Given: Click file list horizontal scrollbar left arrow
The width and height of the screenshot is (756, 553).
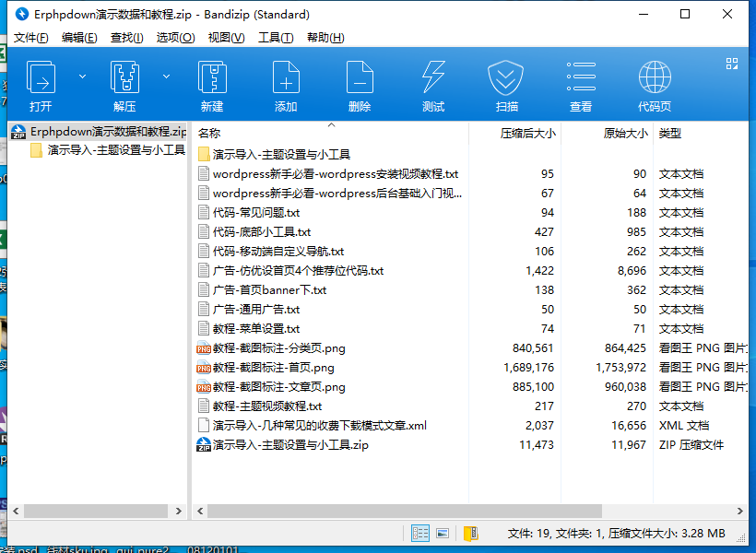Looking at the screenshot, I should (200, 511).
